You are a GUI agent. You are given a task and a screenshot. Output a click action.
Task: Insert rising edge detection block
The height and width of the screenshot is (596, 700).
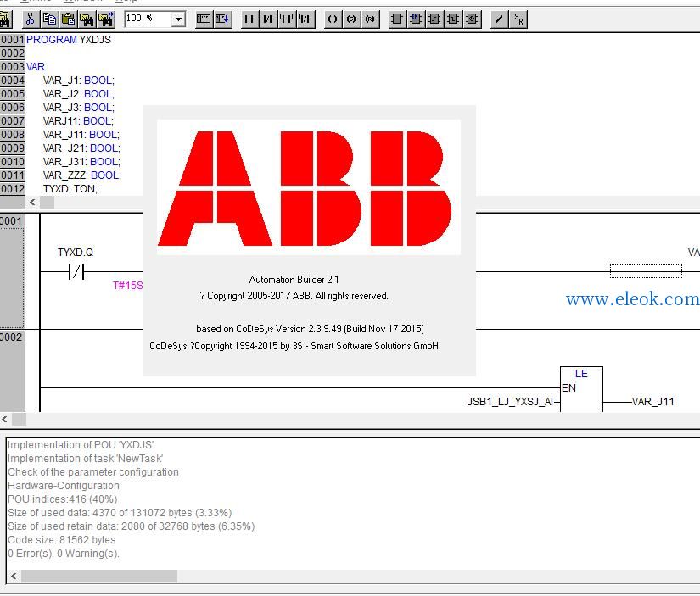pyautogui.click(x=434, y=19)
